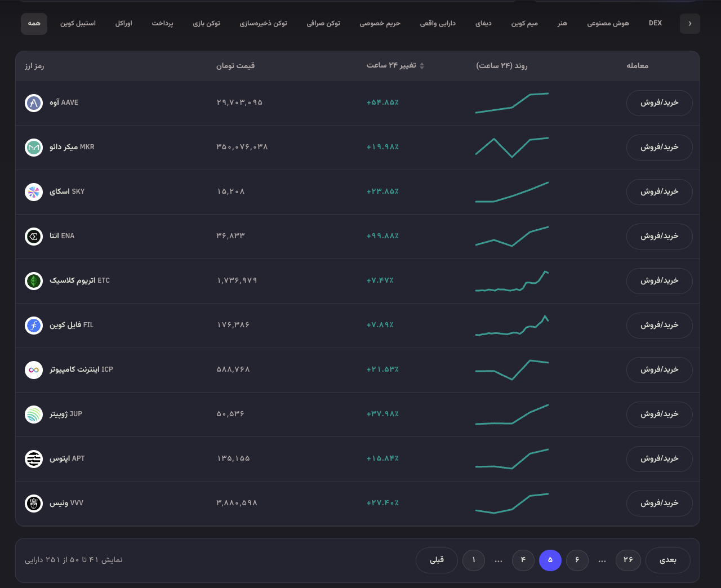Open the MKR 24-hour trend chart
Screen dimensions: 721x588
[x=512, y=148]
